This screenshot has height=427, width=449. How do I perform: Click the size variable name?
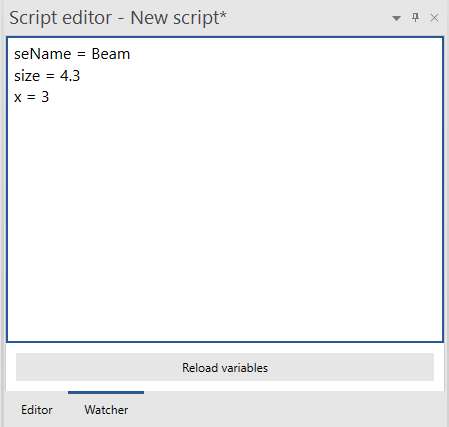coord(27,76)
